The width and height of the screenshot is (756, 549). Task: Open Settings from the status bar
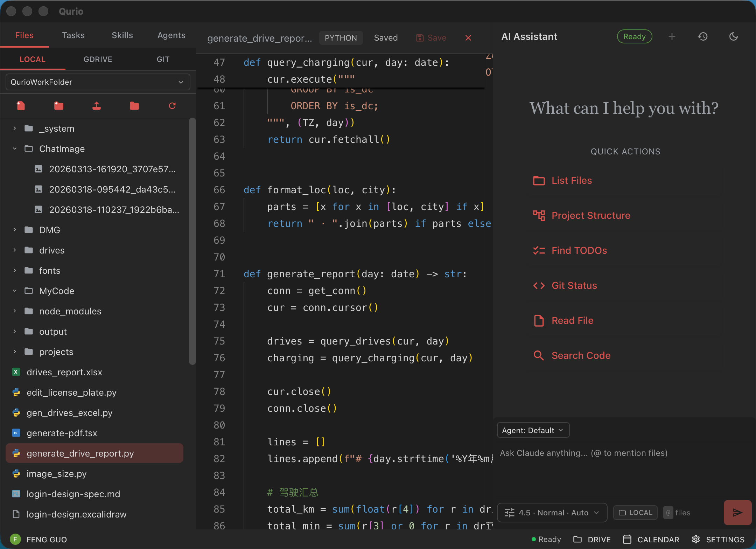tap(718, 539)
